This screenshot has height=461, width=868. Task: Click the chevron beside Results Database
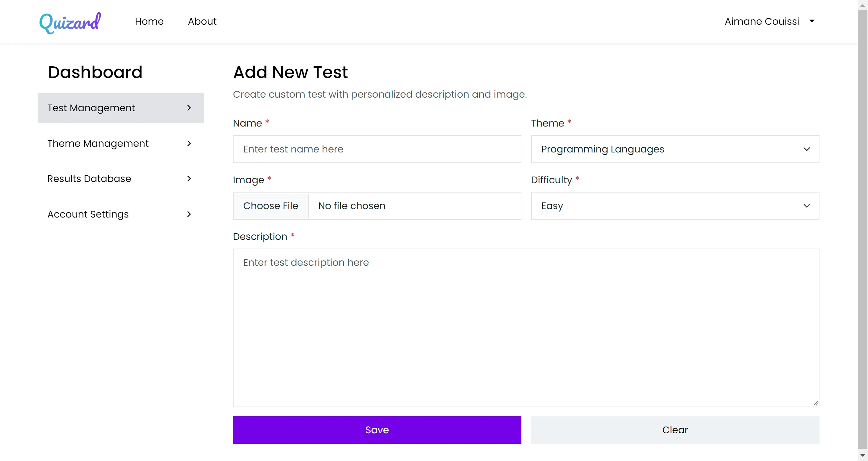click(189, 179)
